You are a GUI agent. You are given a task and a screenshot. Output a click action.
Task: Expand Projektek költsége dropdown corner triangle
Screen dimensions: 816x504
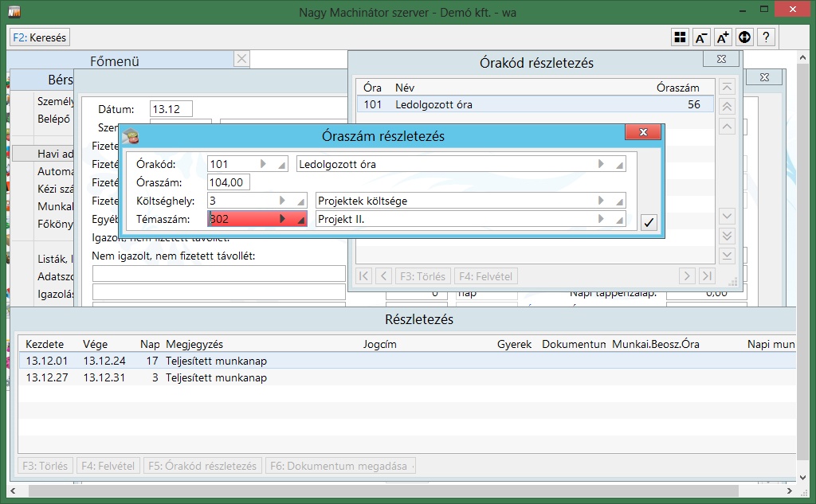click(x=619, y=201)
